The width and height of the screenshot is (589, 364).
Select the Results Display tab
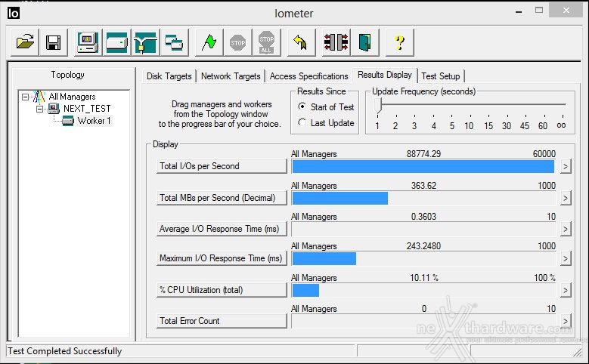[385, 75]
